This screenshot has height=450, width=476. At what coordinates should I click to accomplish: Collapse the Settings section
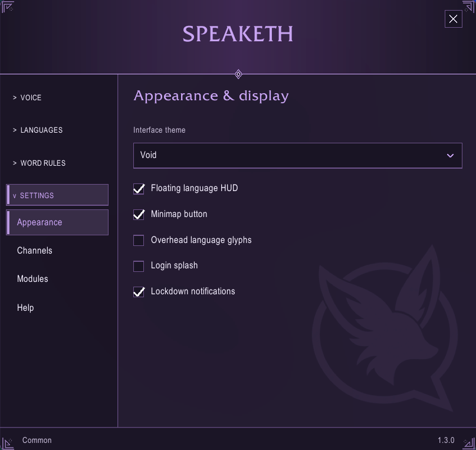click(57, 195)
